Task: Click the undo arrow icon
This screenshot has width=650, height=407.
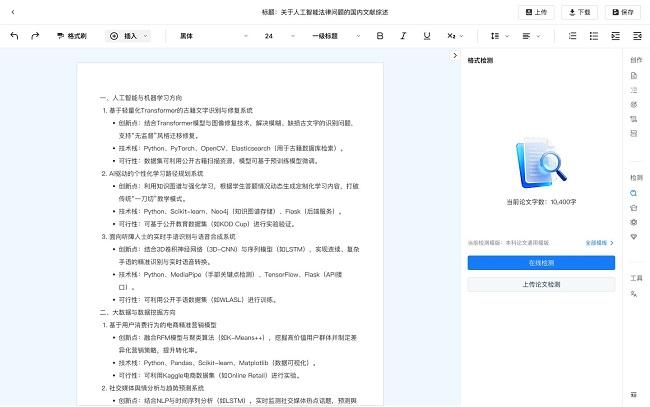Action: [14, 35]
